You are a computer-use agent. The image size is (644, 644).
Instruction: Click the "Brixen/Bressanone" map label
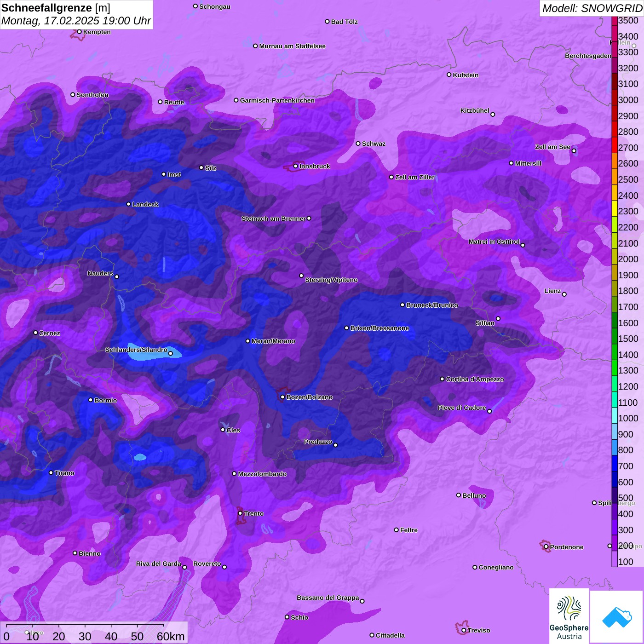[x=379, y=328]
